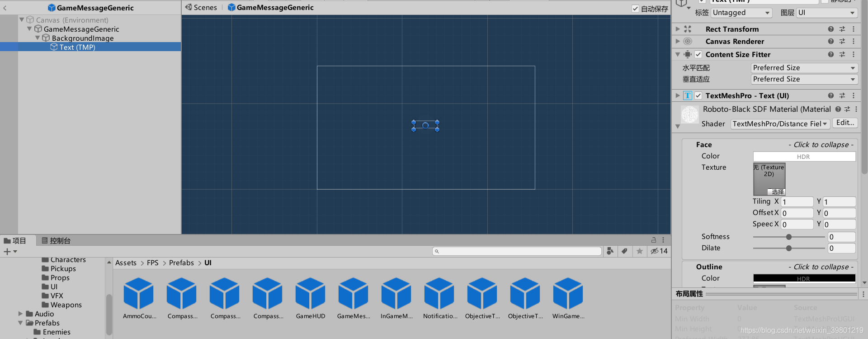
Task: Click the Tiling X value field
Action: pos(797,202)
